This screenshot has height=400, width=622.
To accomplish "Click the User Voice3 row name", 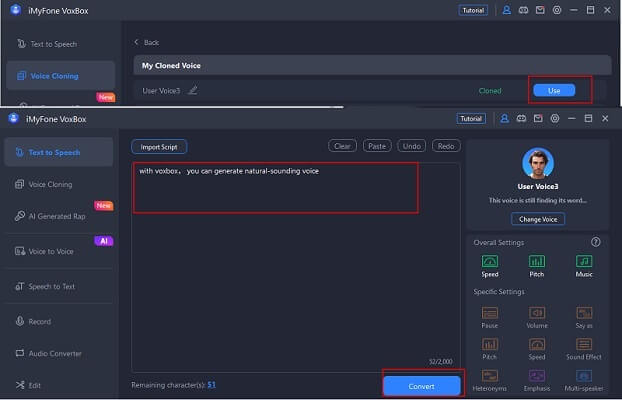I will point(161,91).
